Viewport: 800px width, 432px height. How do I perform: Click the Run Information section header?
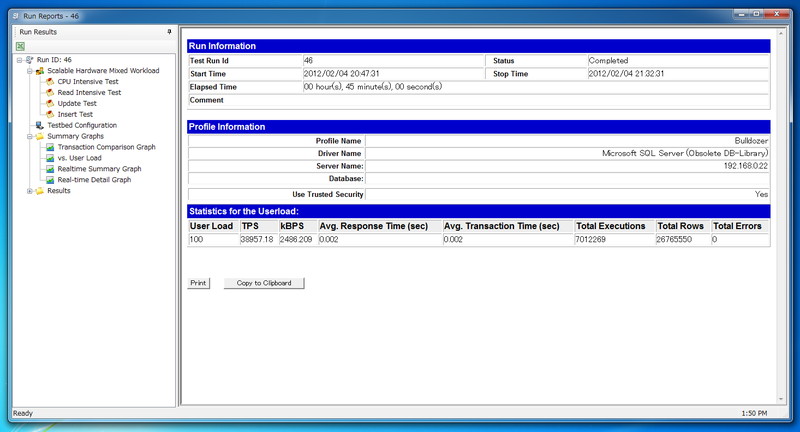(479, 46)
